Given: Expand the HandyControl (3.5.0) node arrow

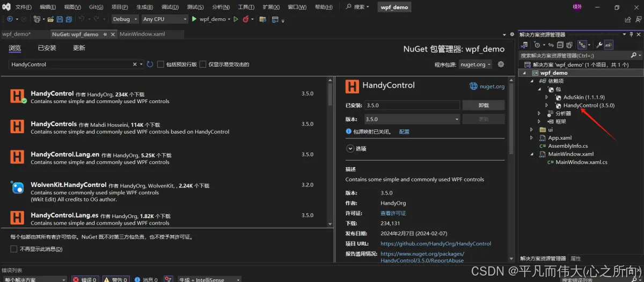Looking at the screenshot, I should pos(546,105).
